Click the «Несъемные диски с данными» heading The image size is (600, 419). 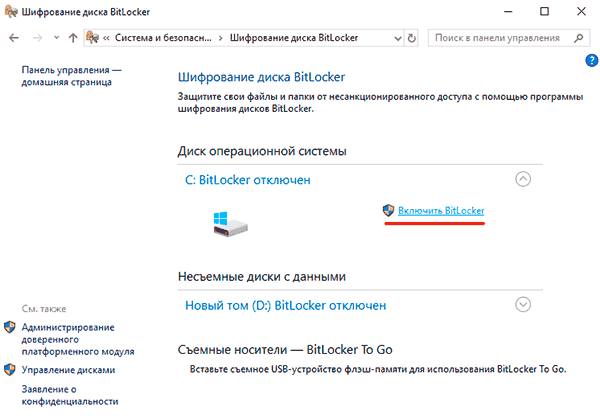pos(262,276)
